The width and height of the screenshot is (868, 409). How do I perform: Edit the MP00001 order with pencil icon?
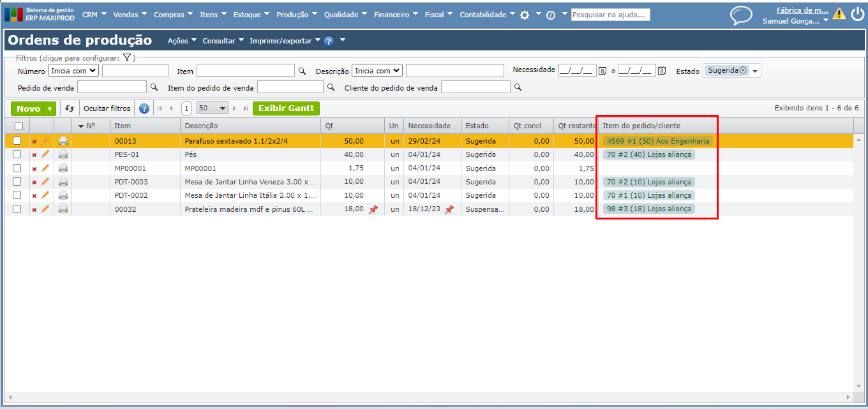click(45, 168)
